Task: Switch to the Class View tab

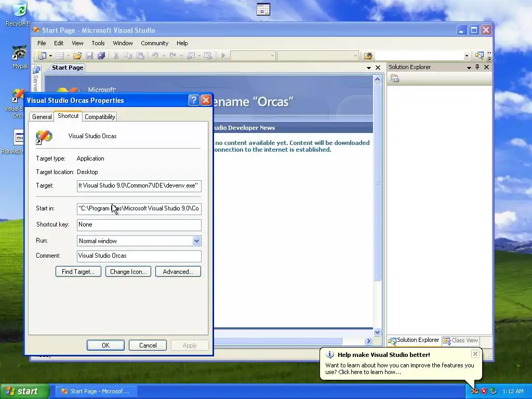Action: pyautogui.click(x=460, y=340)
